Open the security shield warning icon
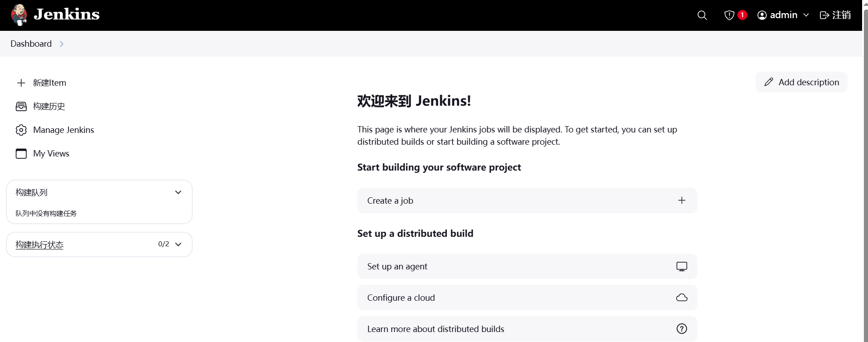This screenshot has height=342, width=868. 729,15
